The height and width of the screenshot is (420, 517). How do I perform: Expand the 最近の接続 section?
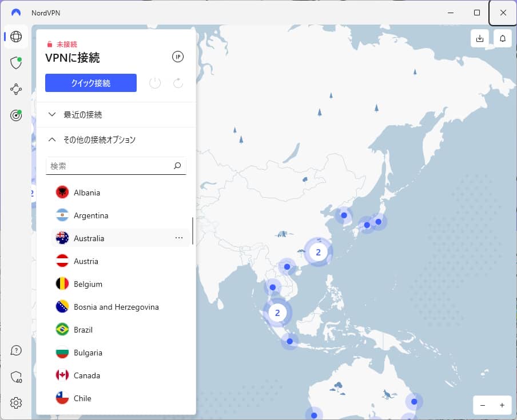click(x=116, y=115)
